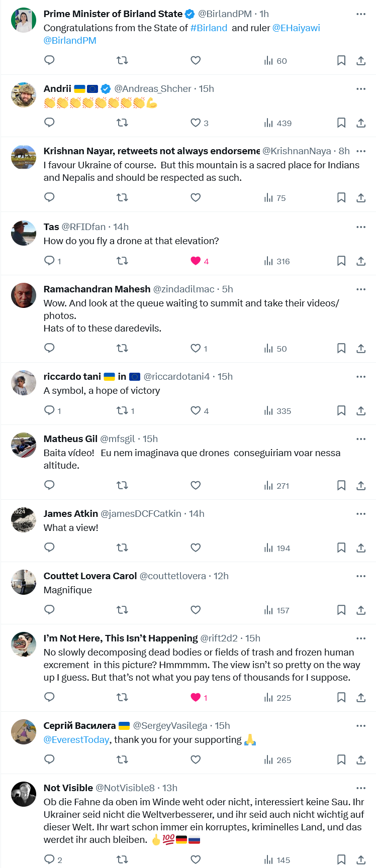This screenshot has height=868, width=376.
Task: Unlike Tas's tweet with 4 likes
Action: click(x=196, y=261)
